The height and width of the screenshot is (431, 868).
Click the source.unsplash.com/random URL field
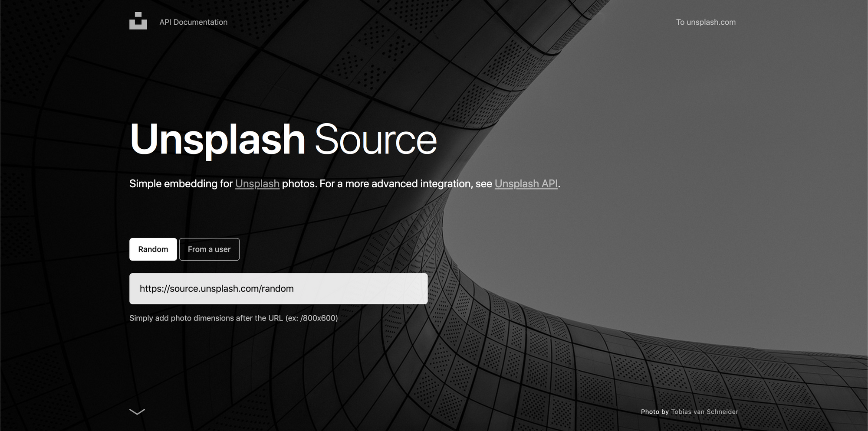[279, 289]
